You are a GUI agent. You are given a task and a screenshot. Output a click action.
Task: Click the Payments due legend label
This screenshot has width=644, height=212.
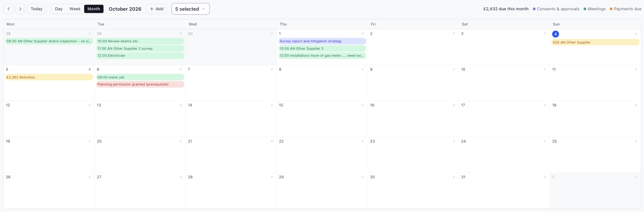pyautogui.click(x=628, y=9)
